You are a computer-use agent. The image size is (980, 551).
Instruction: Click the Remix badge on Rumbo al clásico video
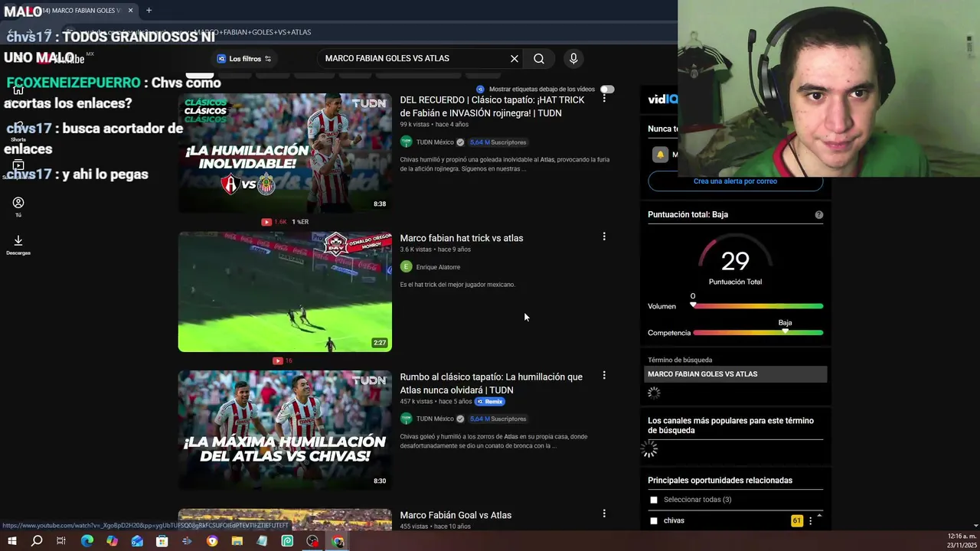pos(489,402)
